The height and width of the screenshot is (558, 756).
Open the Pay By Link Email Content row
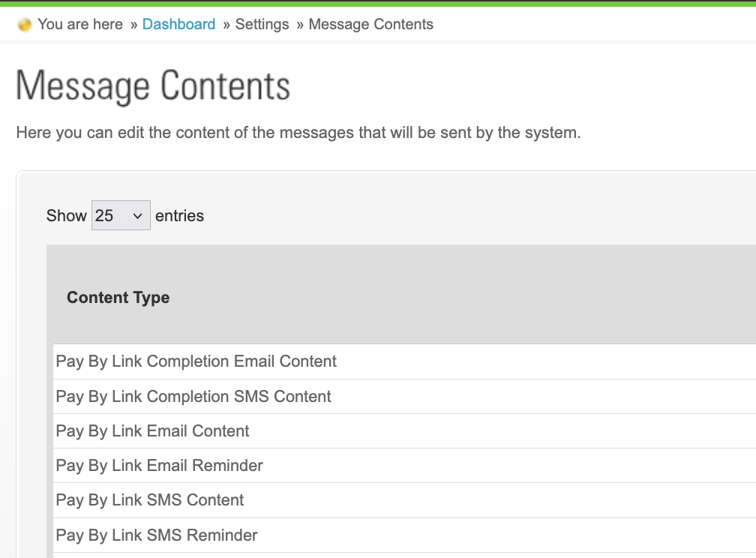(x=152, y=431)
